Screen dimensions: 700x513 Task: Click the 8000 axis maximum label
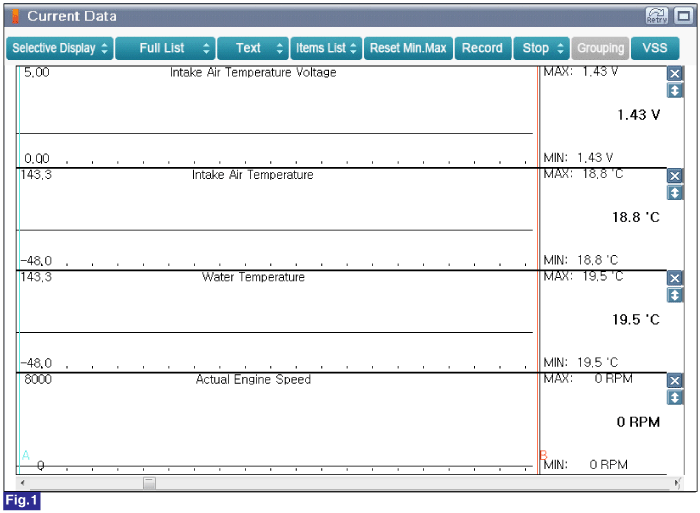click(x=38, y=380)
